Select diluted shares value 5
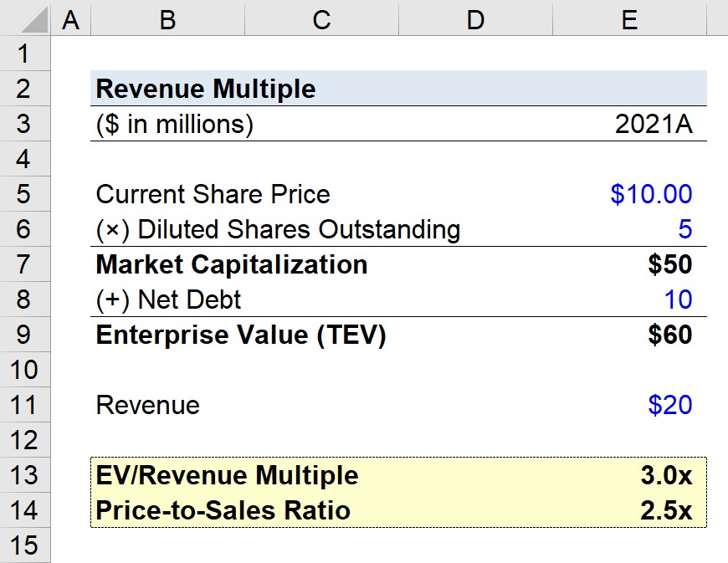The image size is (728, 563). (629, 229)
